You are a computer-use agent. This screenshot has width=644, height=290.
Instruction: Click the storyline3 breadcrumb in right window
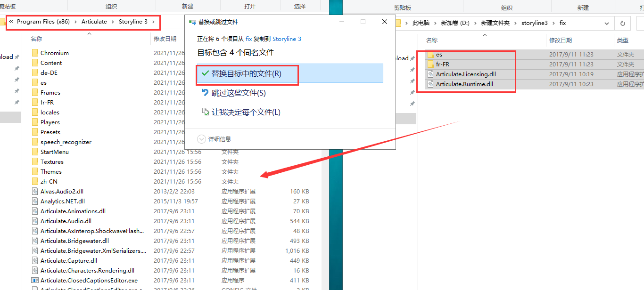(x=535, y=23)
